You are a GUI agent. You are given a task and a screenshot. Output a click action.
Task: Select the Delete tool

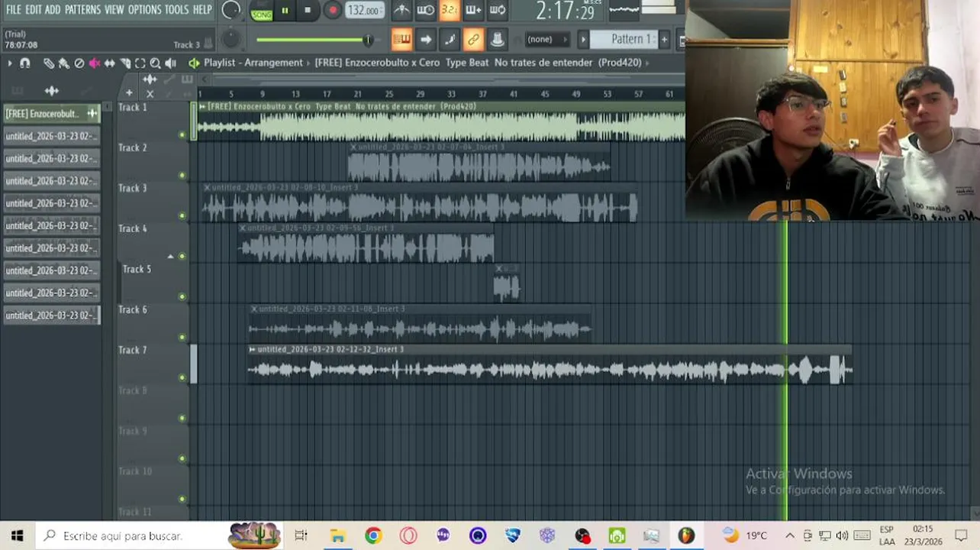(x=79, y=63)
